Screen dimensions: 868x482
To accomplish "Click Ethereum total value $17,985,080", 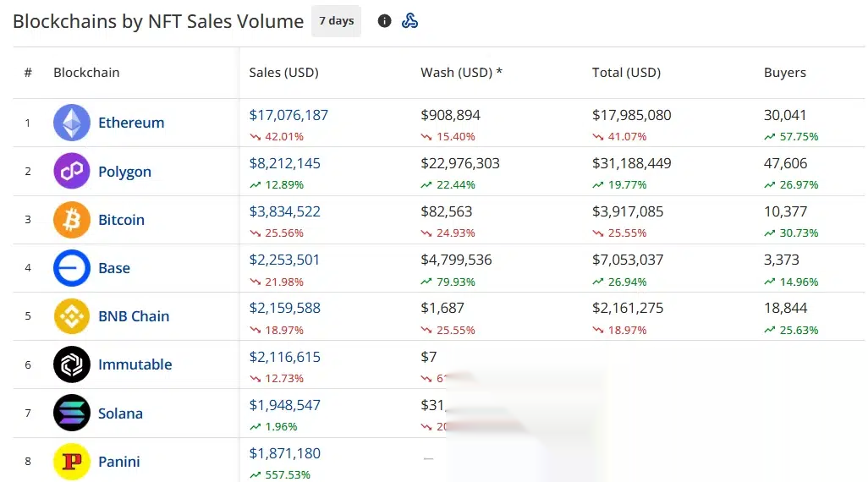I will 632,115.
